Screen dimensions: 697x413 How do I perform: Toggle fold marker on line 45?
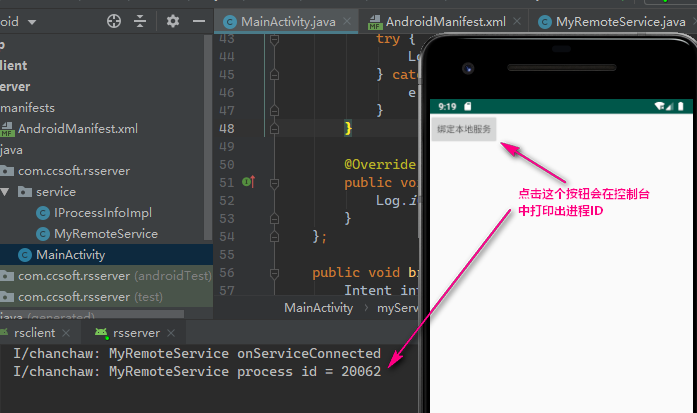point(274,74)
